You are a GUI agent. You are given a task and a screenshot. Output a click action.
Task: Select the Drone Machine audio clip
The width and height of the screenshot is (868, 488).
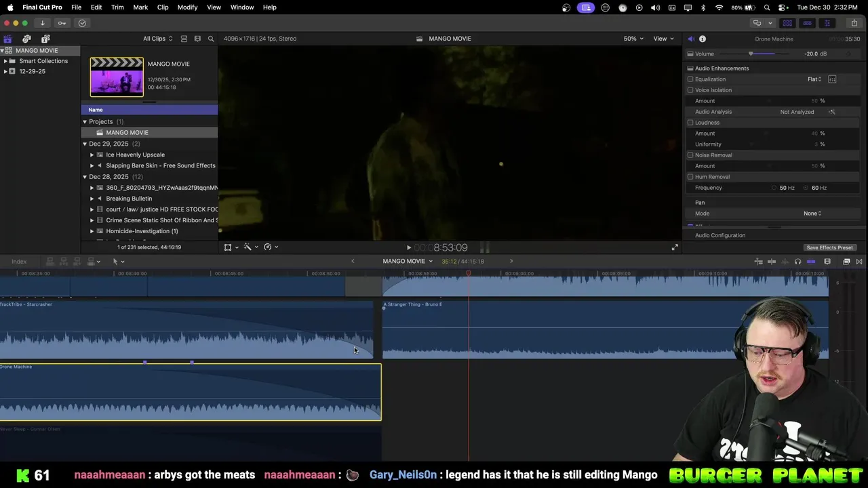(191, 392)
